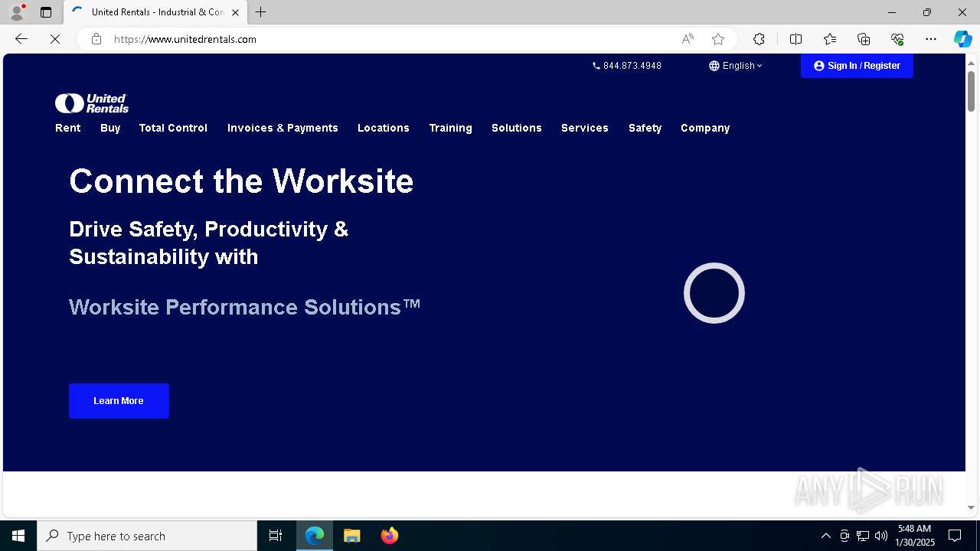View site information padlock icon

96,39
